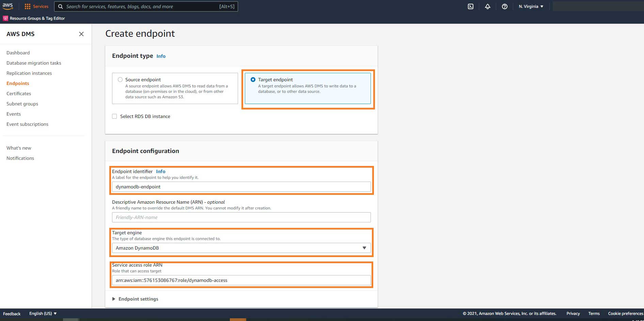Screen dimensions: 644x321
Task: Open the Terms link
Action: coord(594,314)
